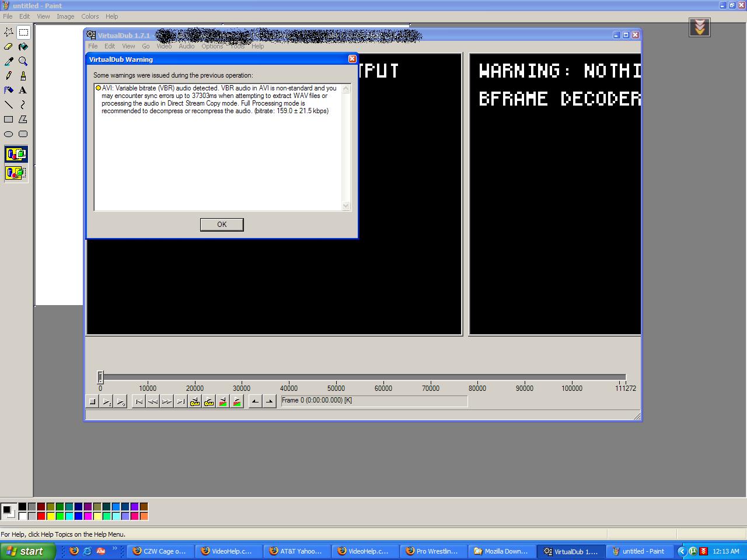Click VirtualDub's previous keyframe key icon
This screenshot has height=560, width=747.
[x=195, y=401]
